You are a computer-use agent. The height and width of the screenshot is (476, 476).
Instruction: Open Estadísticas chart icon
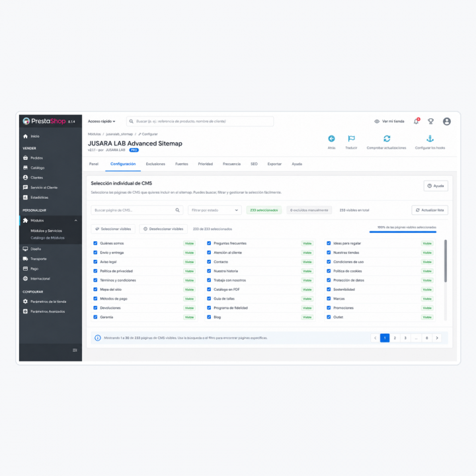pos(26,197)
